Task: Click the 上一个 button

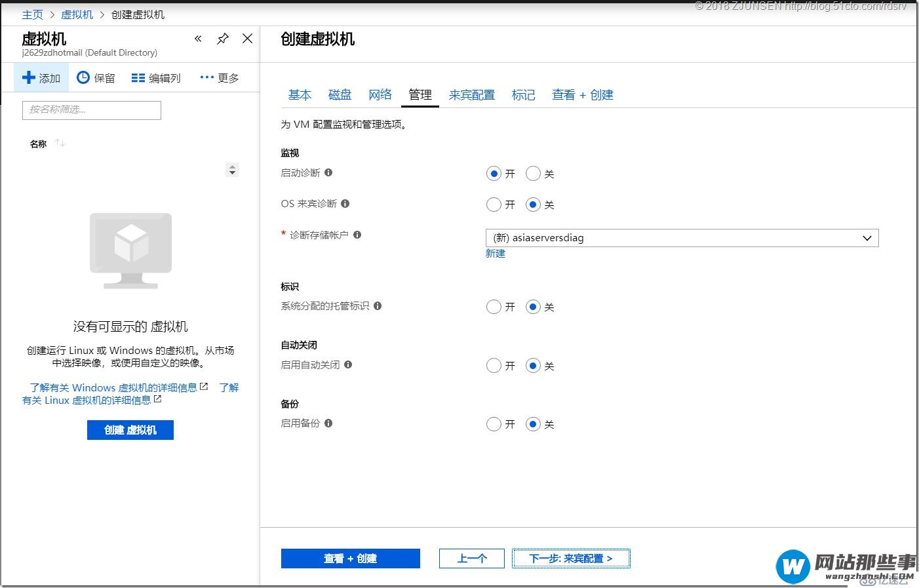Action: point(472,559)
